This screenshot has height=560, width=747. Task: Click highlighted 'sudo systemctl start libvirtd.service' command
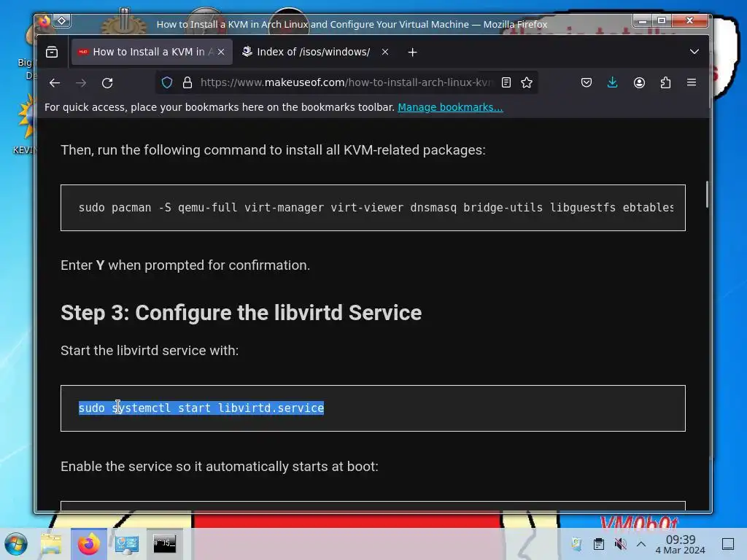point(201,408)
